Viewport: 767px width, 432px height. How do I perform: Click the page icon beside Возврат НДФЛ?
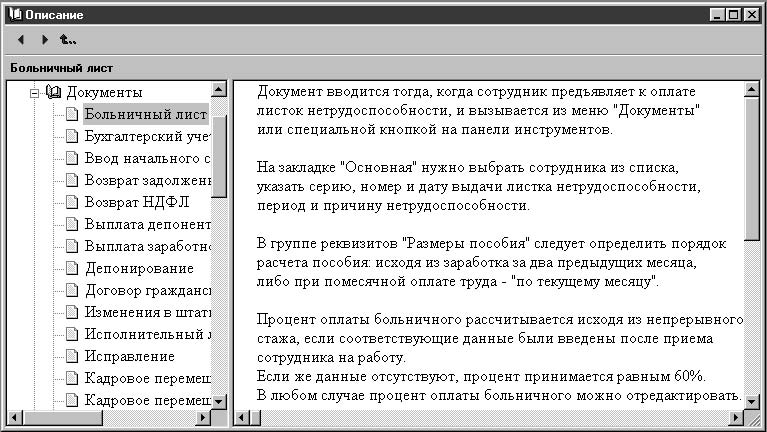(72, 202)
